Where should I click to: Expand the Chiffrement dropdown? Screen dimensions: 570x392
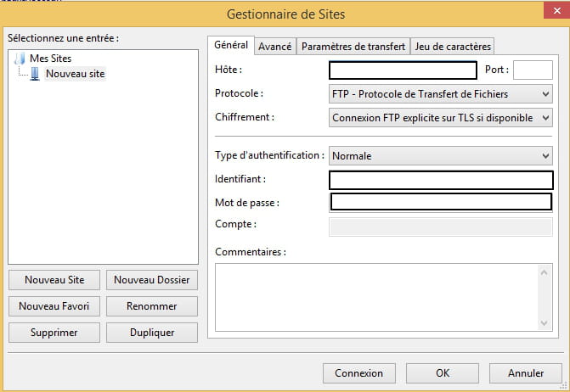pyautogui.click(x=441, y=118)
